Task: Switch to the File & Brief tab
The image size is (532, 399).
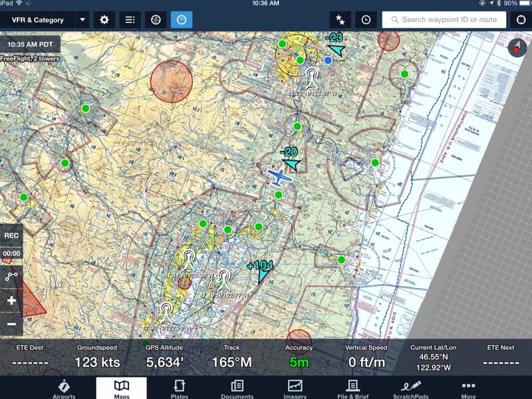Action: point(353,389)
